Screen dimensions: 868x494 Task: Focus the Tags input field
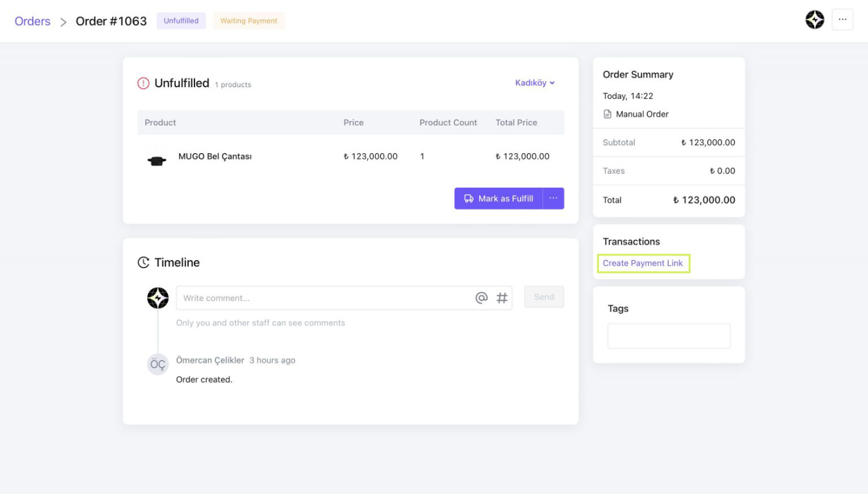(669, 336)
